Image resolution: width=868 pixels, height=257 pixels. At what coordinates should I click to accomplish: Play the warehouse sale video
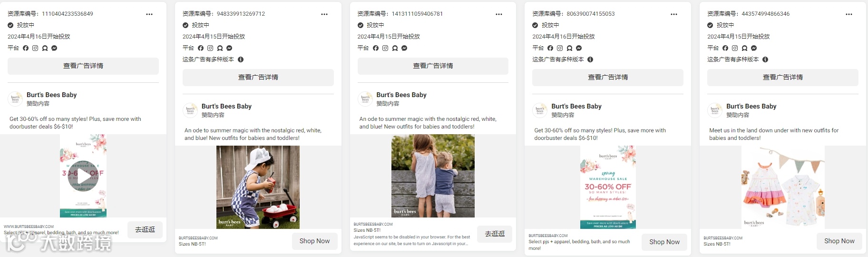click(83, 176)
